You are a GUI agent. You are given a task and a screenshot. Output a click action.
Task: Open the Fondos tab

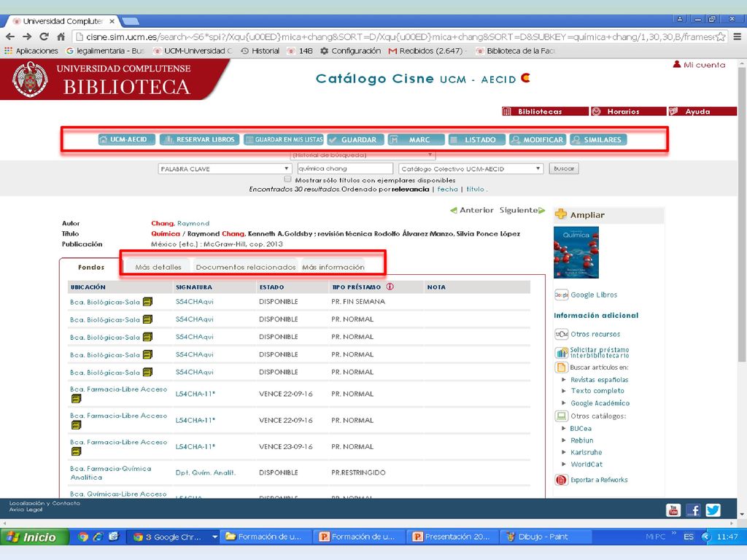[x=91, y=267]
